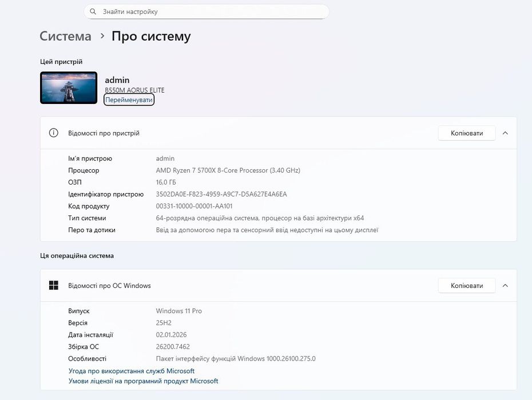Viewport: 532px width, 400px height.
Task: Click the Windows logo icon
Action: pyautogui.click(x=54, y=285)
